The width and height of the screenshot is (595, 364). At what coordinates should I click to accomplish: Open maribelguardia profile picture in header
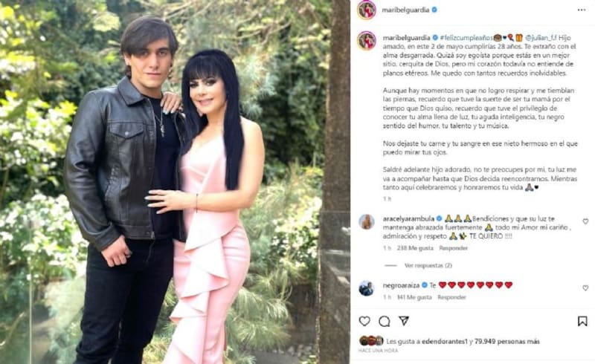367,10
